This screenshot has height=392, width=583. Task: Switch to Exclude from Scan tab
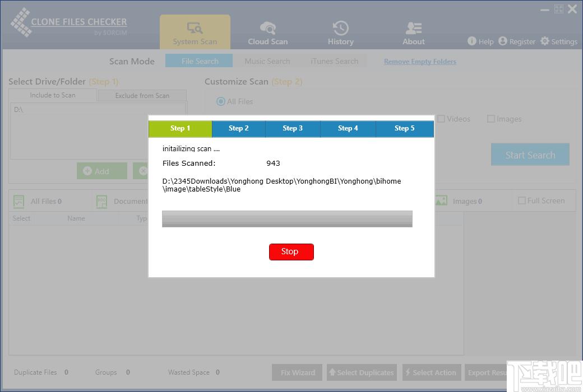click(x=142, y=96)
